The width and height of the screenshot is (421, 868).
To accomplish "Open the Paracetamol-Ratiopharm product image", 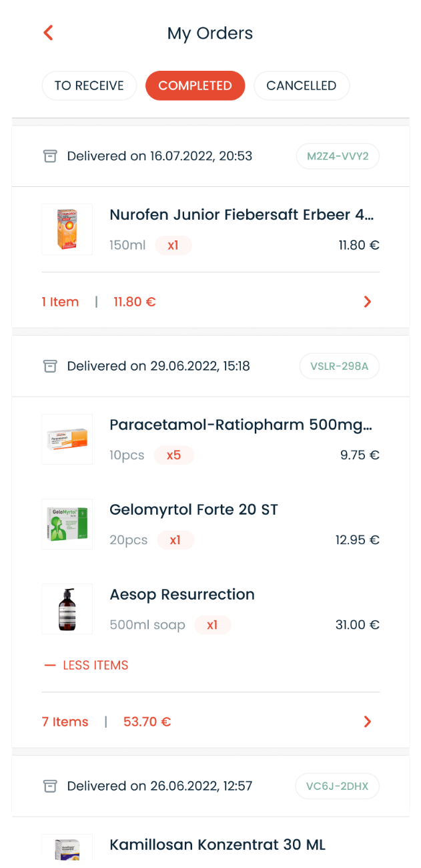I will point(67,439).
